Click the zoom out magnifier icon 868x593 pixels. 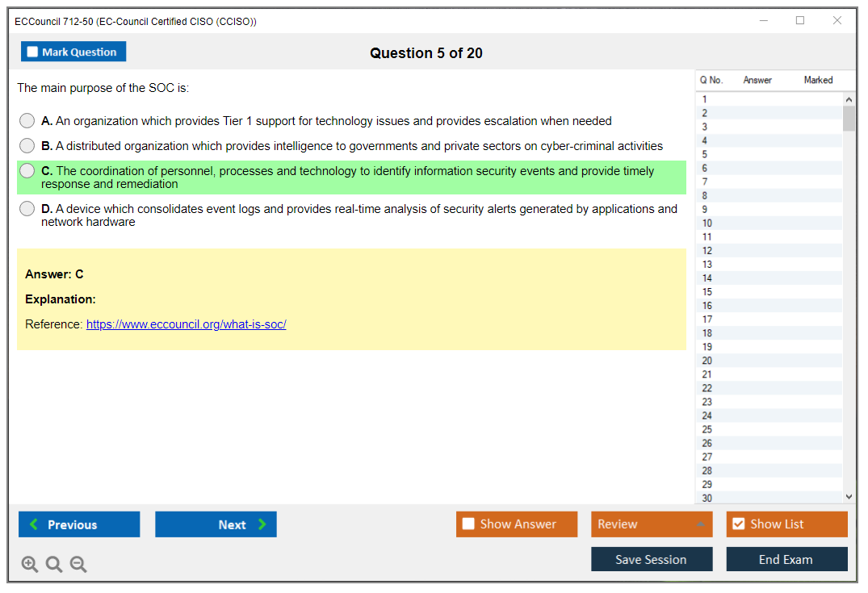tap(78, 565)
